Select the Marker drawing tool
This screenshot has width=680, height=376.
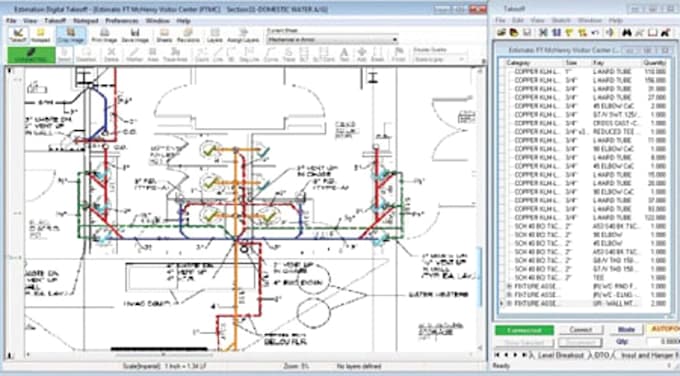pos(134,55)
